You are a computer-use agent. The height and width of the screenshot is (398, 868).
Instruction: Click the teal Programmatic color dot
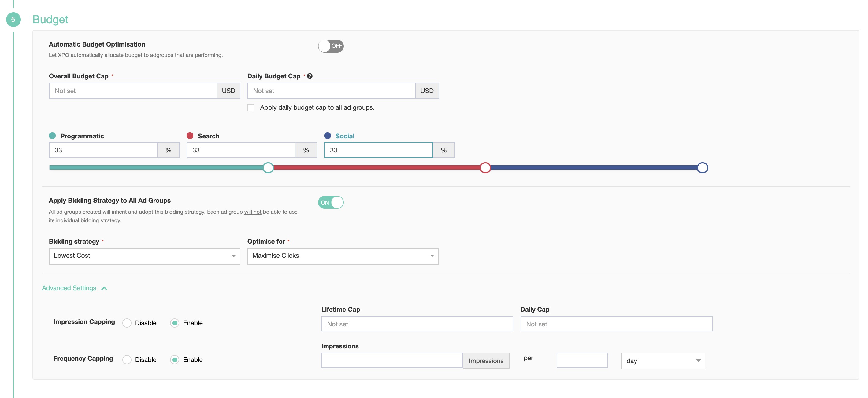click(52, 136)
